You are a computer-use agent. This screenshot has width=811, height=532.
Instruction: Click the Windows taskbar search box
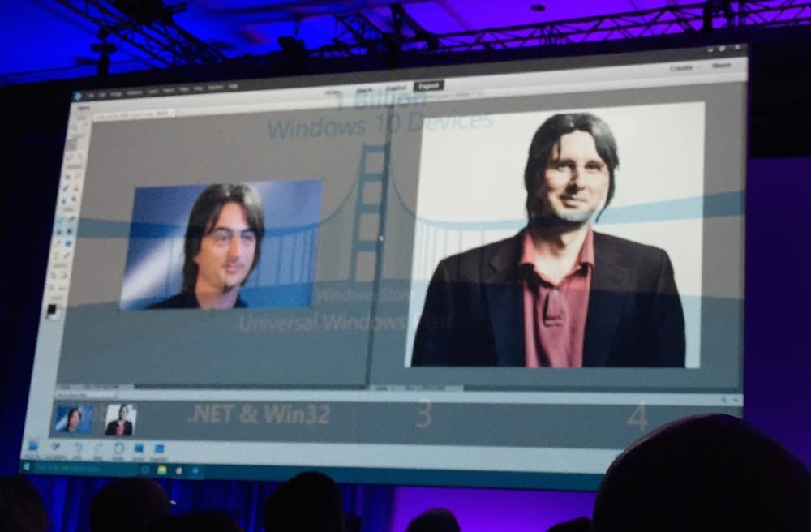pos(85,469)
